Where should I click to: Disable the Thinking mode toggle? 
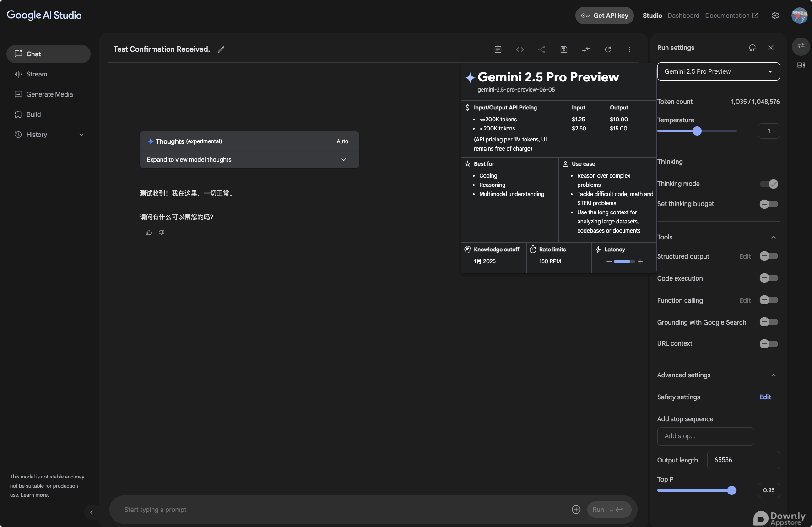pos(769,184)
